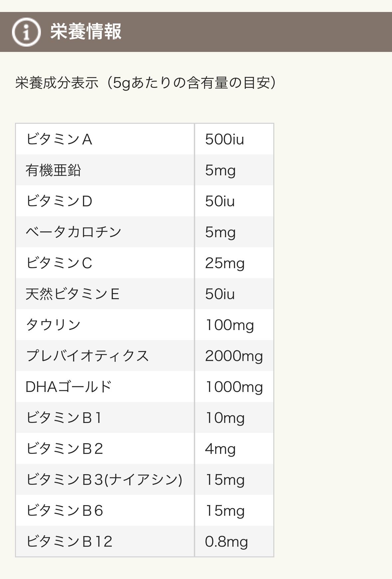Screen dimensions: 392x579
Task: Click the ビタミンB3(ナイアシン) row label
Action: click(x=104, y=480)
